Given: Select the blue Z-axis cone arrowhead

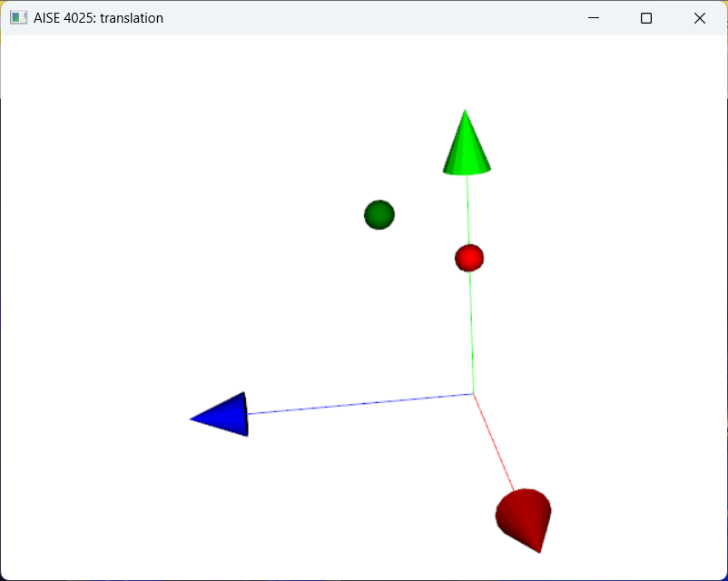Looking at the screenshot, I should (x=225, y=417).
